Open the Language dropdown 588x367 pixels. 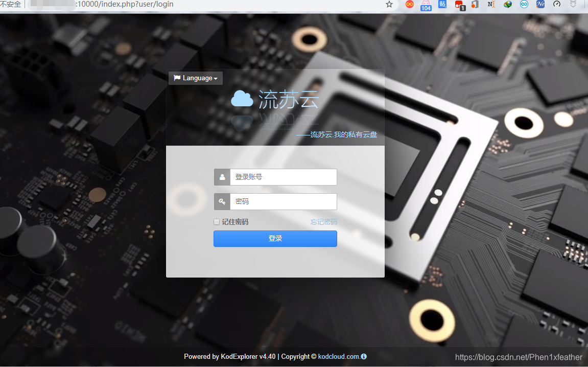(x=195, y=78)
